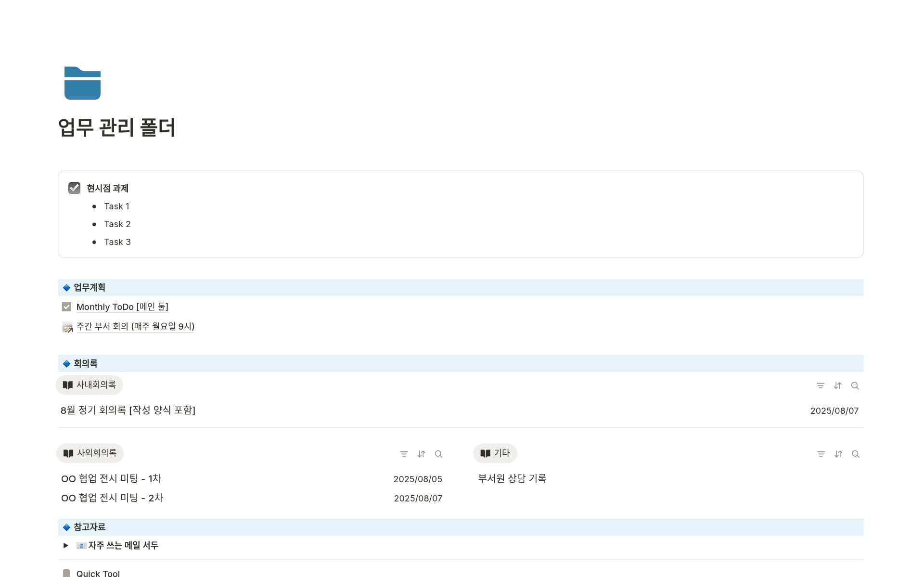Click the filter icon in 사외회의록 view
Image resolution: width=924 pixels, height=577 pixels.
[404, 454]
